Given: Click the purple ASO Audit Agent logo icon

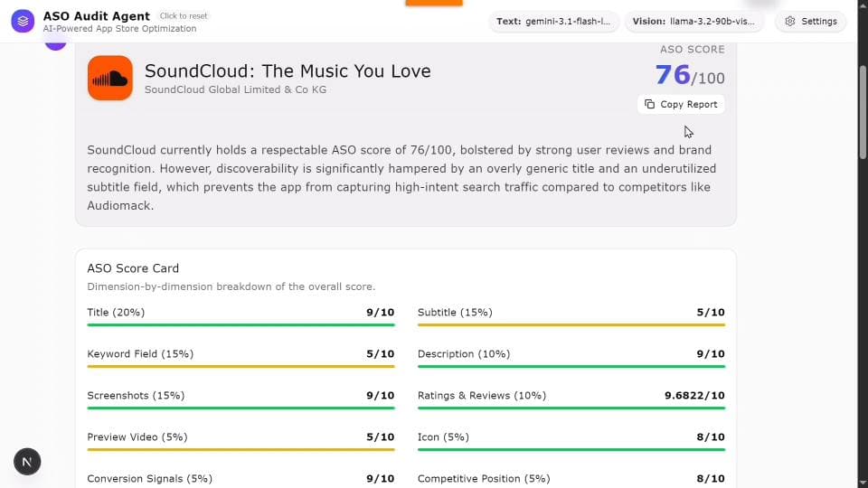Looking at the screenshot, I should pos(23,21).
